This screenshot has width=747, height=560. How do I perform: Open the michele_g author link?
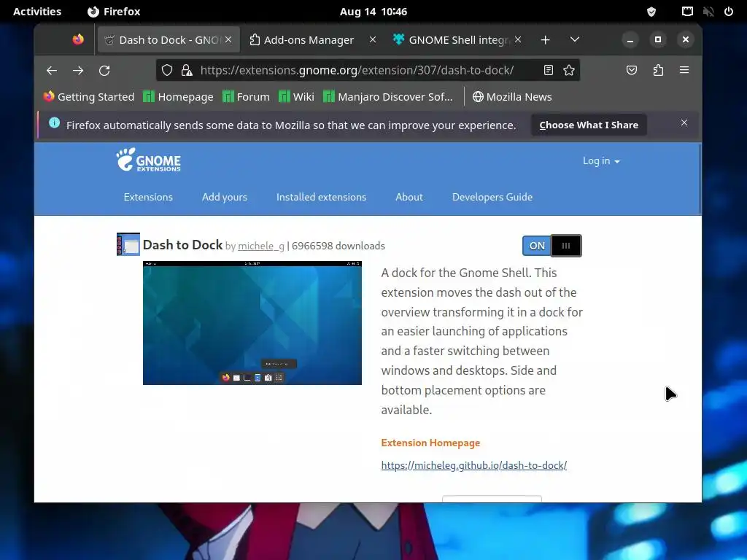tap(261, 246)
